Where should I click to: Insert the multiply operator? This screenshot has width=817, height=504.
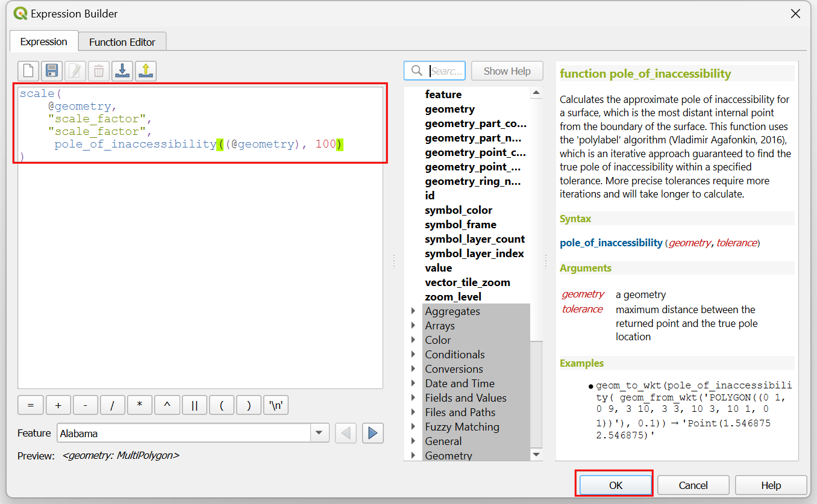point(140,405)
